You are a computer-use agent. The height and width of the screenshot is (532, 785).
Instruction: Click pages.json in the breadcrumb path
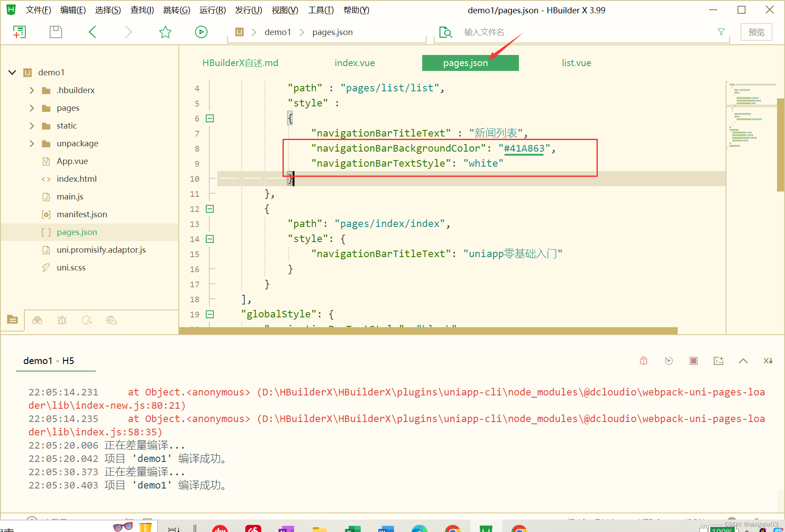point(333,32)
